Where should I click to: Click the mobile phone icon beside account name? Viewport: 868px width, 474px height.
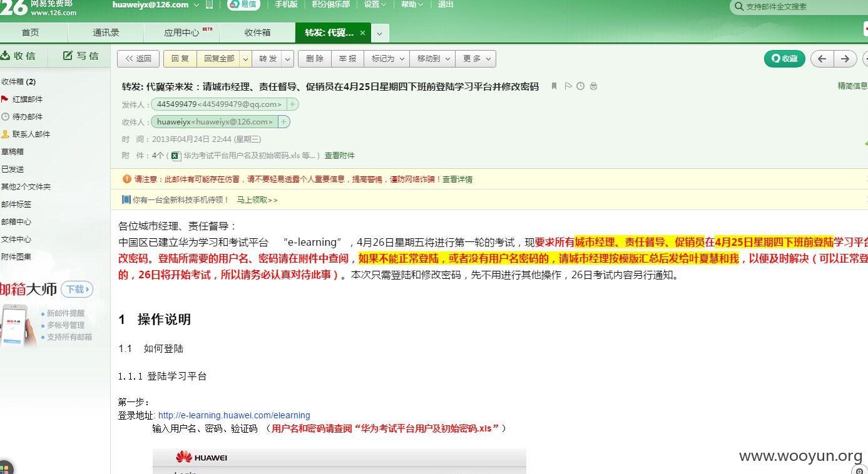pos(209,4)
